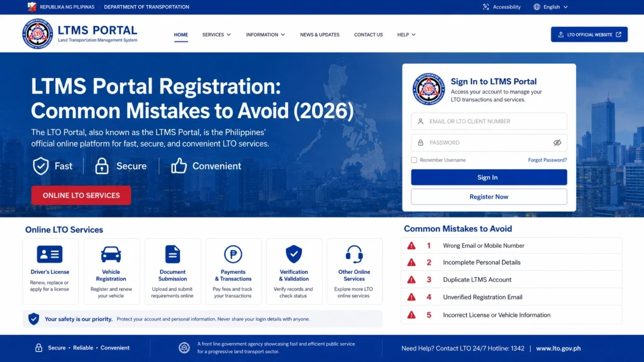Image resolution: width=644 pixels, height=362 pixels.
Task: Click warning icon beside Incorrect License or Vehicle Information
Action: 411,315
